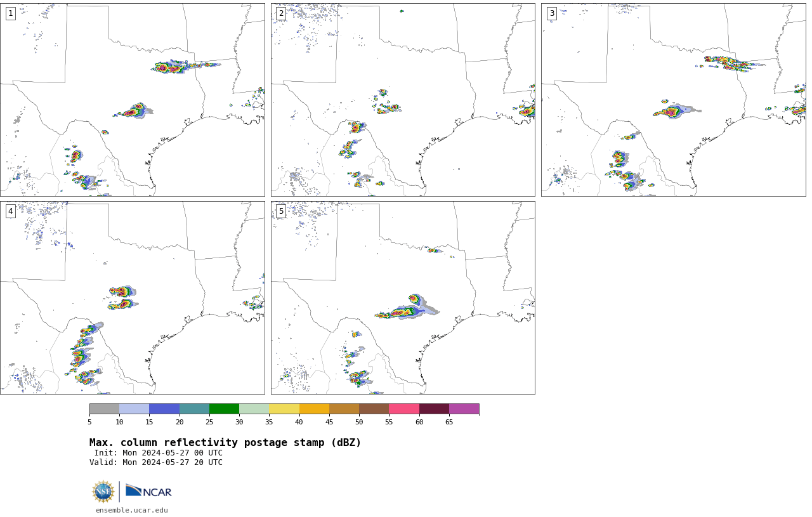
Task: Click panel number label 1
Action: click(11, 13)
